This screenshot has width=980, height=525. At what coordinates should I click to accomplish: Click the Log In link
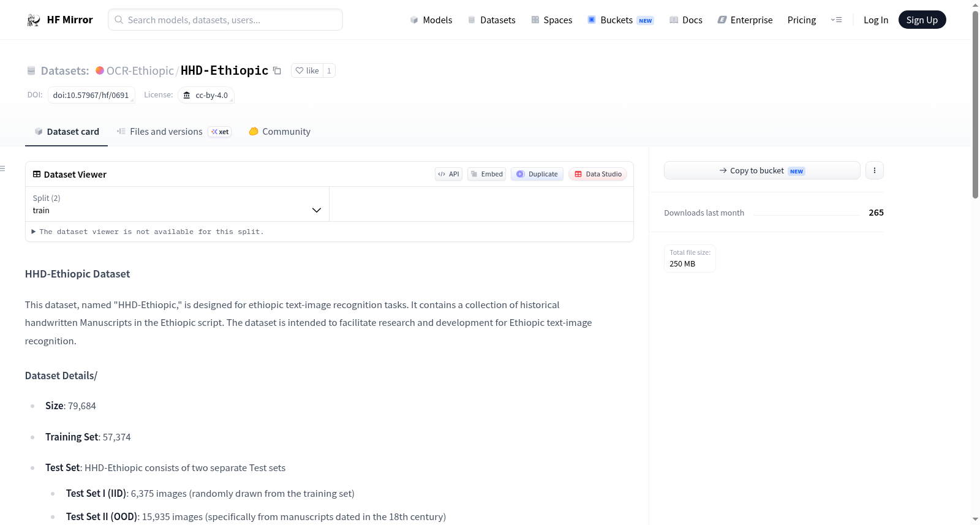876,20
